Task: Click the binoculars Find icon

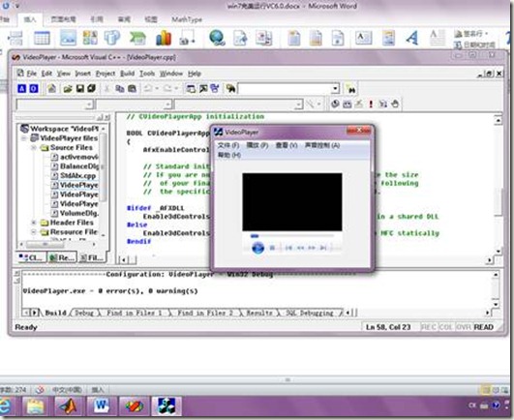Action: 350,89
